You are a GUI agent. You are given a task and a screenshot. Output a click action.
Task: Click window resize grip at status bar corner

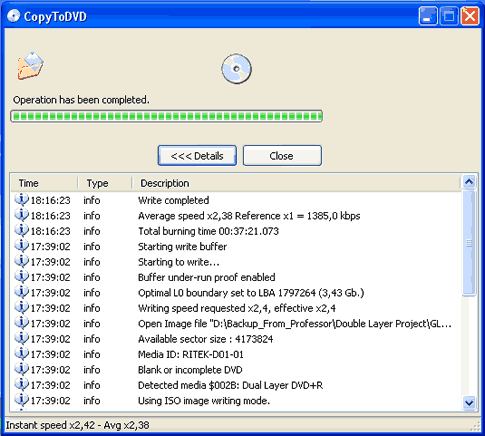click(476, 427)
